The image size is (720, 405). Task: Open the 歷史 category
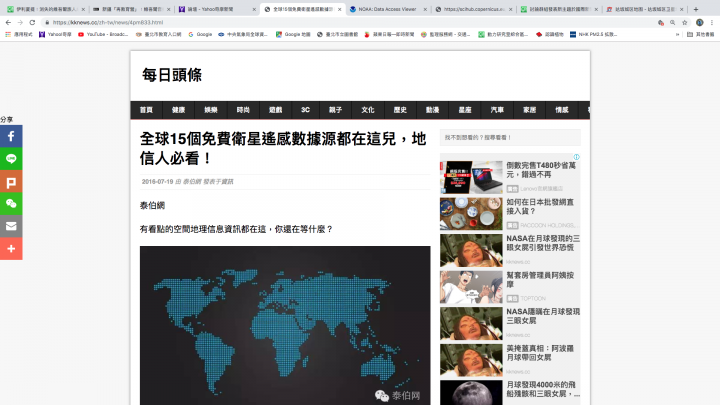tap(400, 110)
